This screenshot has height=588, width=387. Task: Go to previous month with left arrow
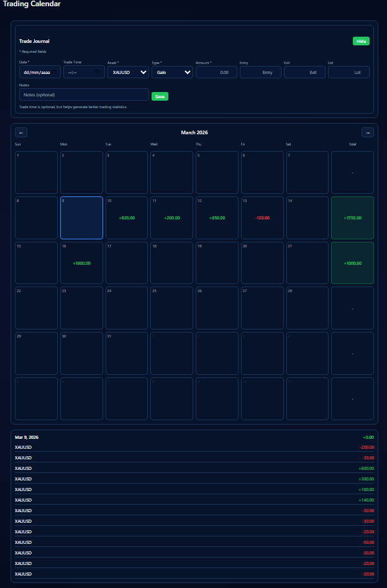(x=21, y=132)
